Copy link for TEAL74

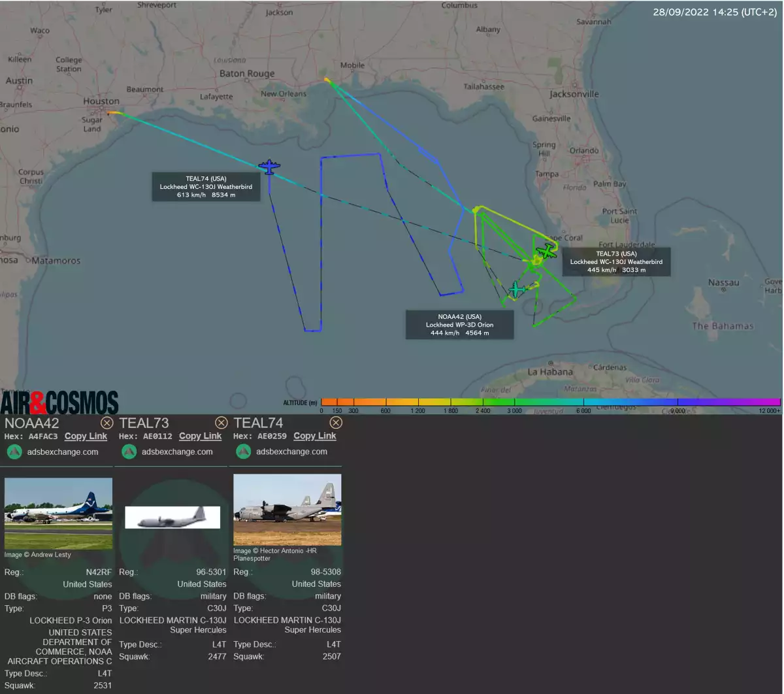314,436
